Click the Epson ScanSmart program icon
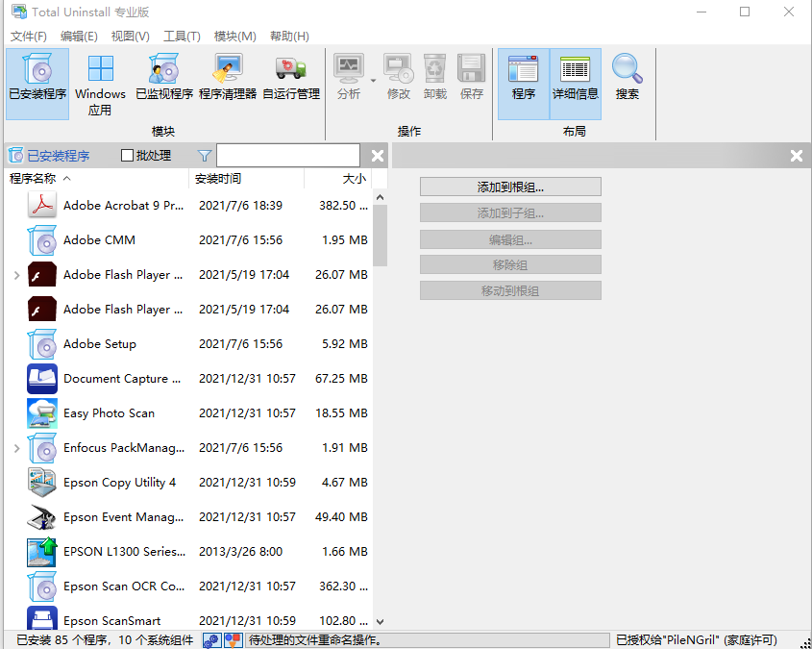812x649 pixels. (42, 618)
